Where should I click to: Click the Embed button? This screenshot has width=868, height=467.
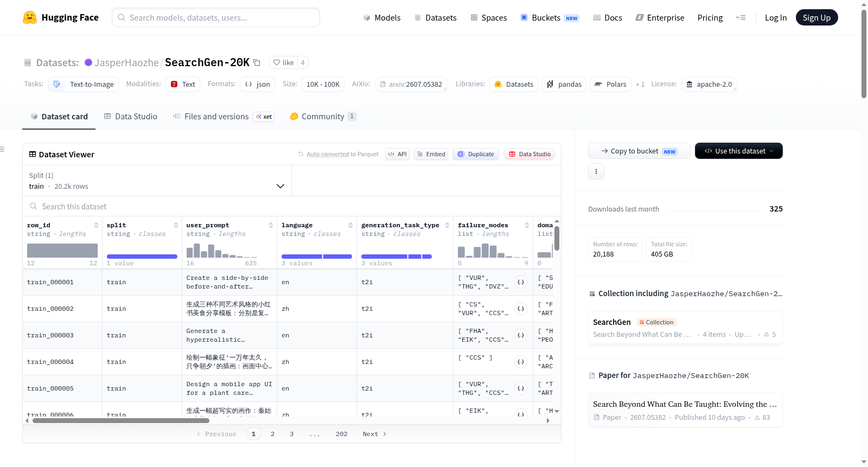(x=431, y=154)
